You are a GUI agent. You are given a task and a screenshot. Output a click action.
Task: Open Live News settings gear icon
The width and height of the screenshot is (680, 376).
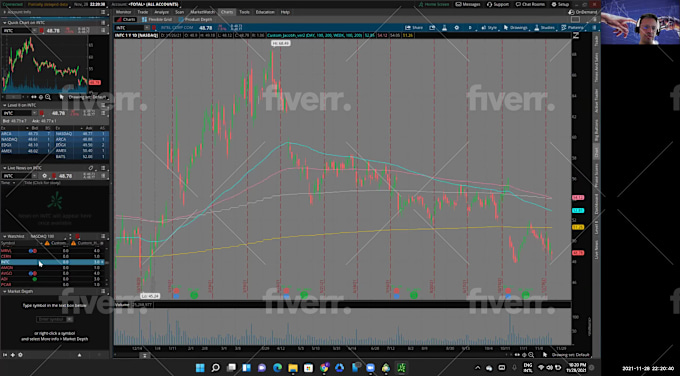44,176
